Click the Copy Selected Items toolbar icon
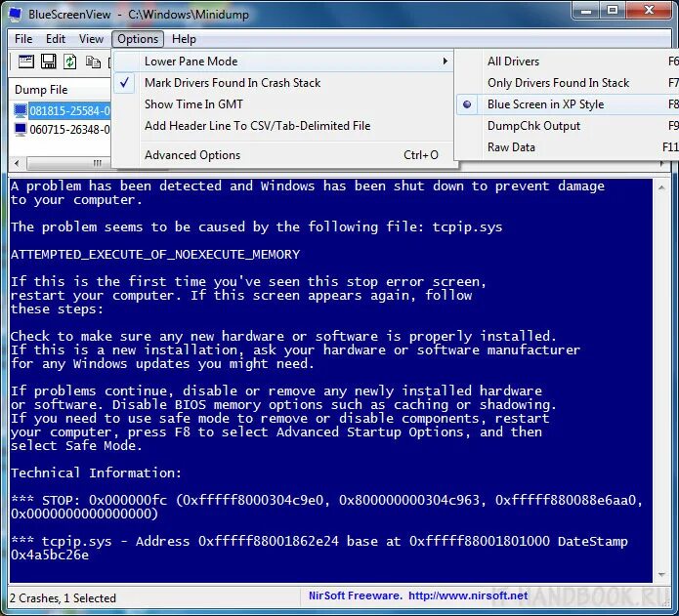 click(93, 62)
